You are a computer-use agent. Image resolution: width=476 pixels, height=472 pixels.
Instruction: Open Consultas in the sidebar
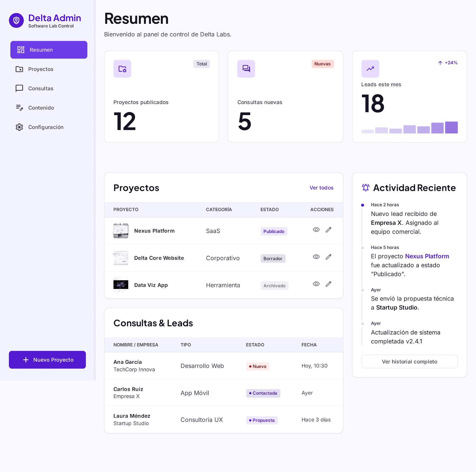click(49, 89)
